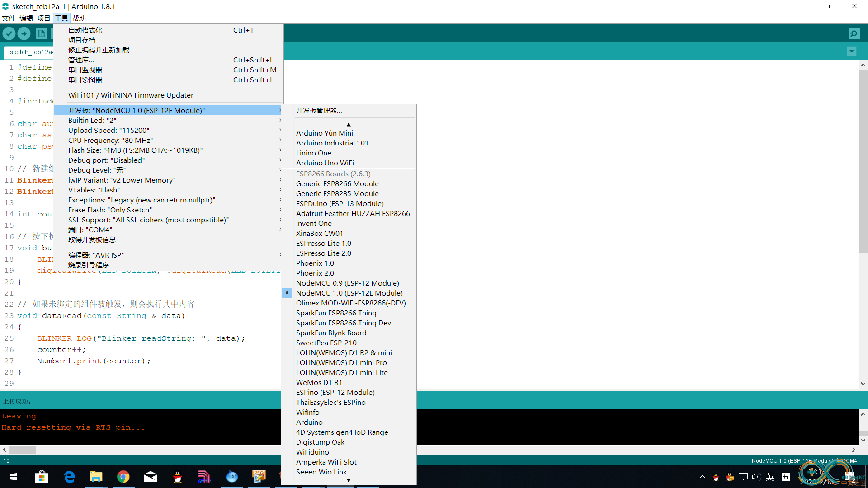
Task: Open pink striped app icon in taskbar
Action: [x=204, y=477]
